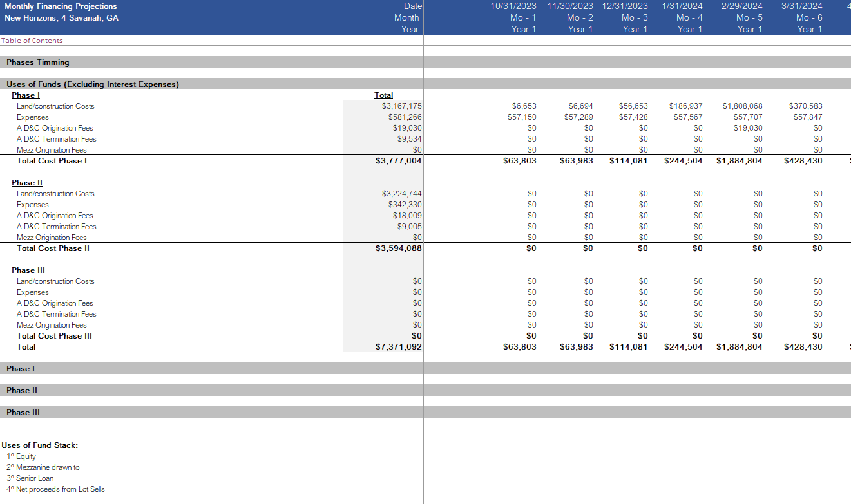851x504 pixels.
Task: Select the 2/29/2024 date column header
Action: 741,6
